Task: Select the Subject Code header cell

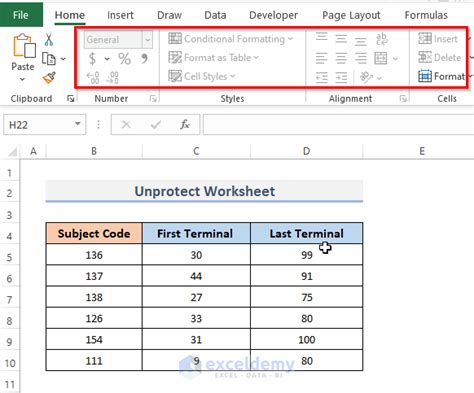Action: point(94,233)
